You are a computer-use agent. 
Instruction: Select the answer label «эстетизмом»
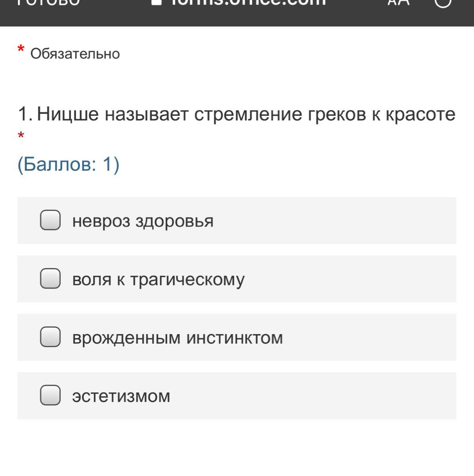coord(121,396)
